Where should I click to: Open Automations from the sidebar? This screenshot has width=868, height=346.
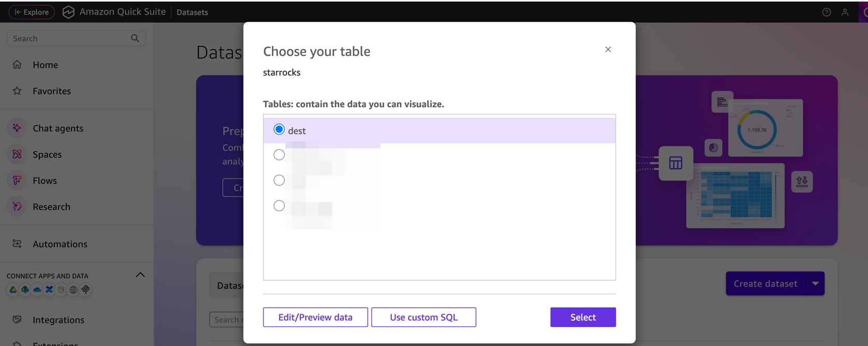[x=60, y=244]
